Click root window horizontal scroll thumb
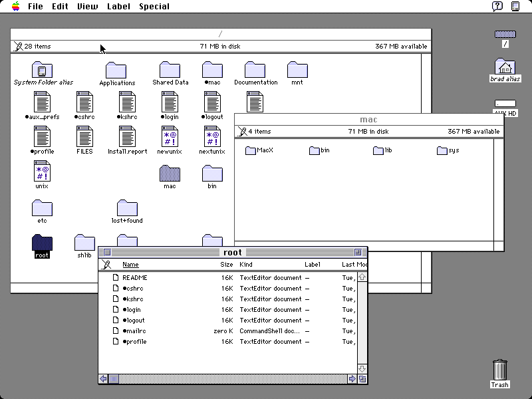Screen dimensions: 532x399 click(x=114, y=378)
